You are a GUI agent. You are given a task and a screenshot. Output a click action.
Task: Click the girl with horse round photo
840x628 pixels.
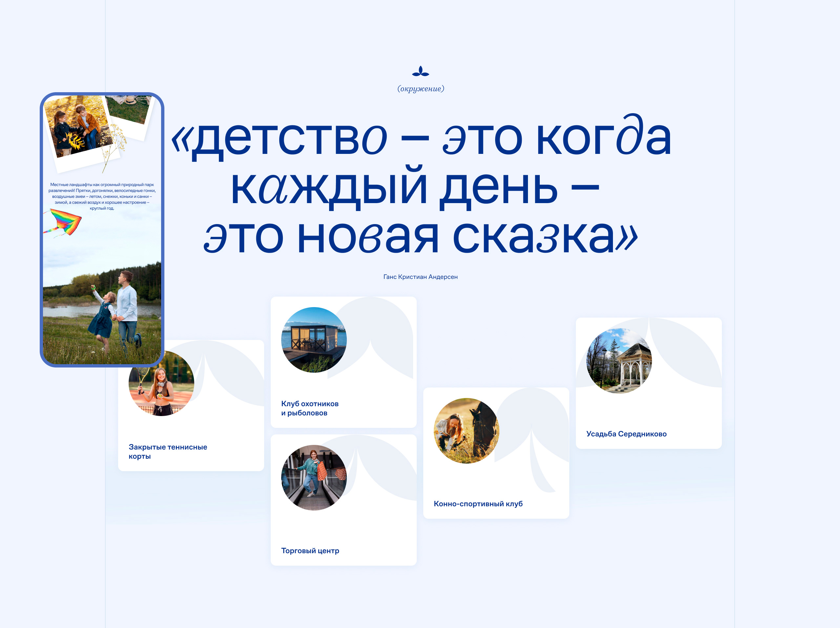pos(466,430)
